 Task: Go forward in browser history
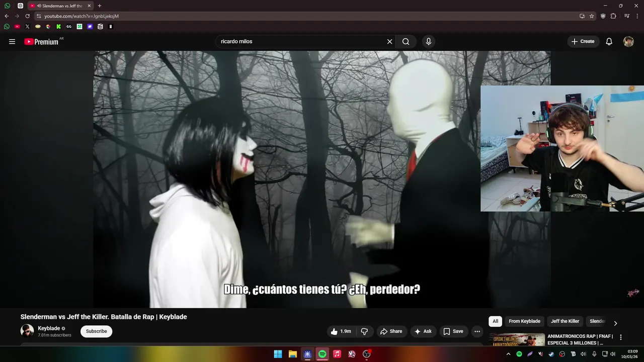17,16
